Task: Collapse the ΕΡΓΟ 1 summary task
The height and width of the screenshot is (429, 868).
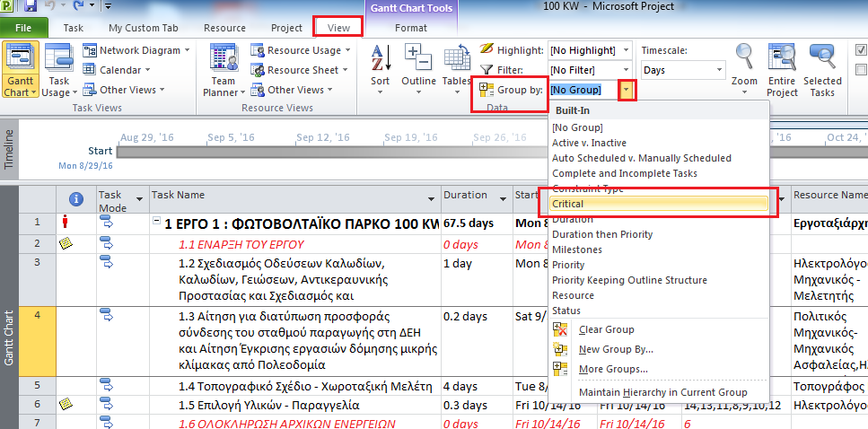Action: coord(157,220)
